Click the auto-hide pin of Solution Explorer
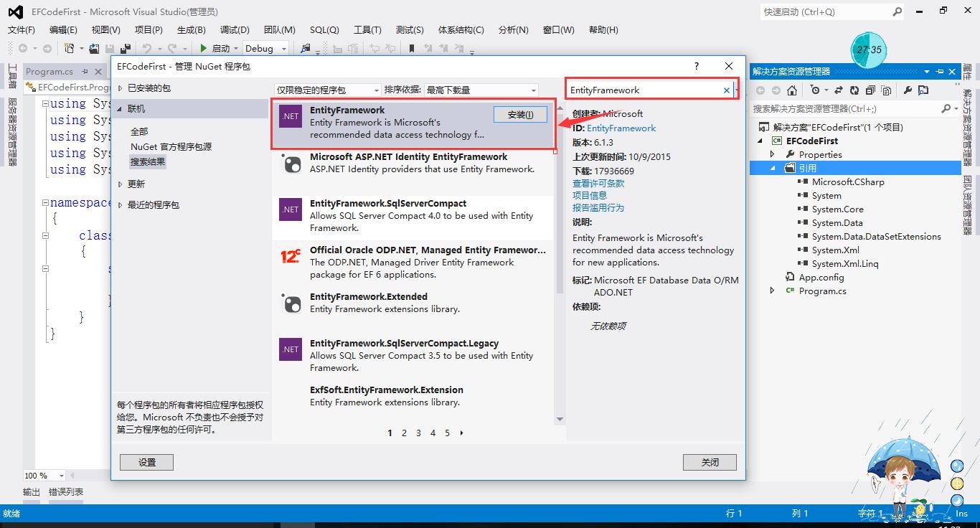The image size is (980, 528). pos(939,72)
